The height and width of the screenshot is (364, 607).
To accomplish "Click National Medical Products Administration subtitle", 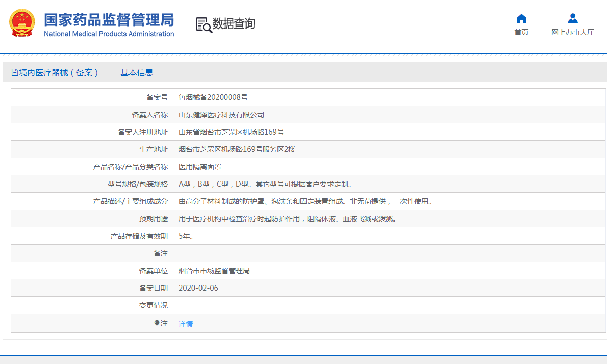I will [109, 34].
